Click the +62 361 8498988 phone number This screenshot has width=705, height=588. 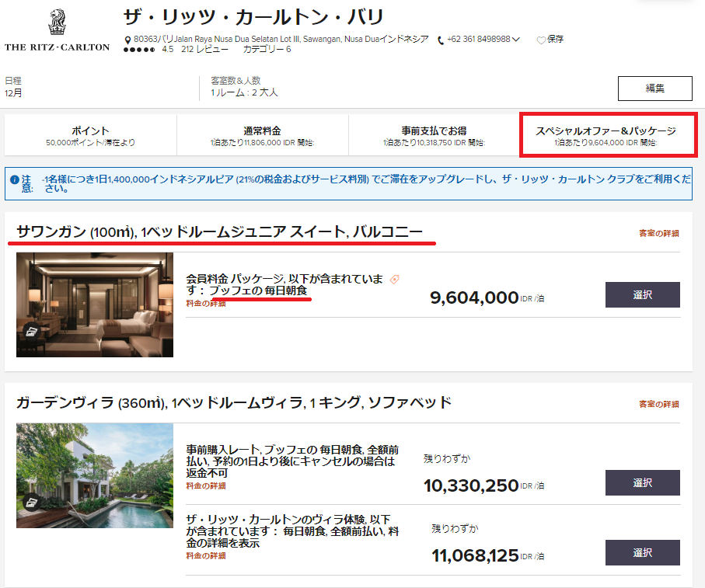tap(479, 39)
